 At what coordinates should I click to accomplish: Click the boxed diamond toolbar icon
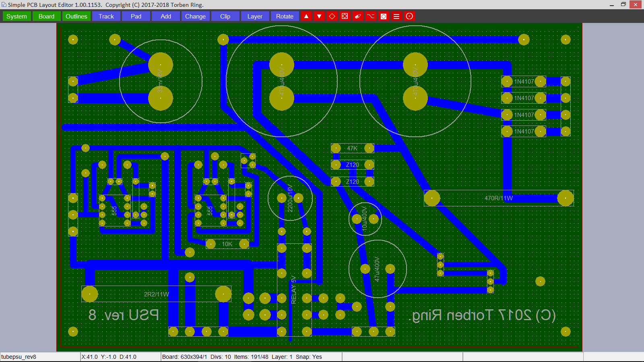pyautogui.click(x=345, y=16)
